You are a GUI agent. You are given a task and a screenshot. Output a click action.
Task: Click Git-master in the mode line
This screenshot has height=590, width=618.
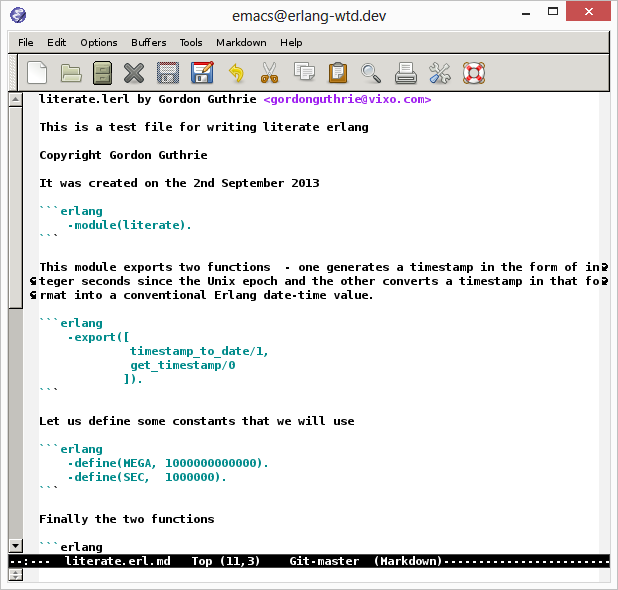324,561
